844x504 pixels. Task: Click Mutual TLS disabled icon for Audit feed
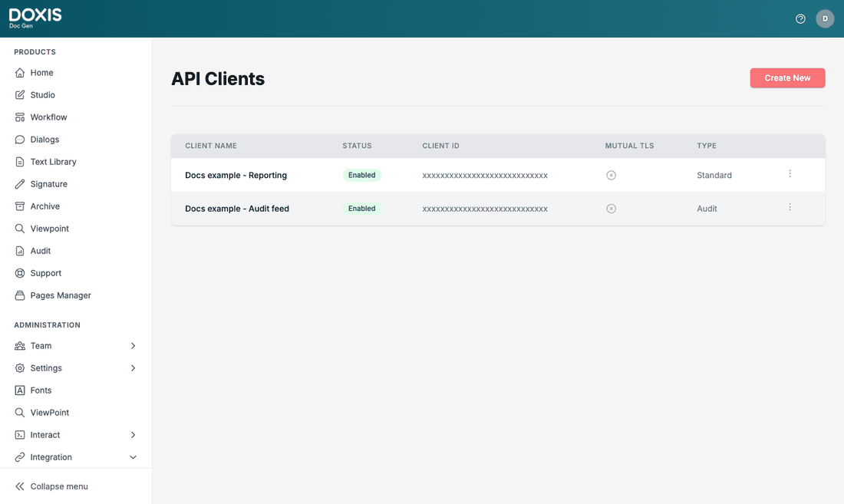pyautogui.click(x=611, y=209)
